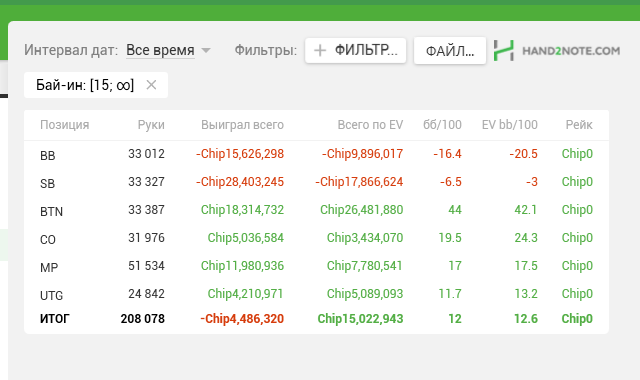Screen dimensions: 640x380
Task: Click the plus icon in ФИЛЬТР button
Action: click(320, 51)
